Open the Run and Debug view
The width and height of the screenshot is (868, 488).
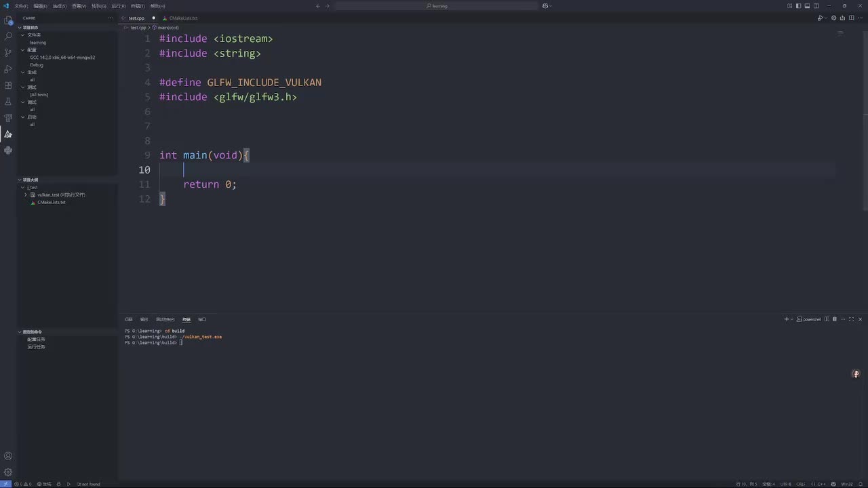tap(8, 69)
